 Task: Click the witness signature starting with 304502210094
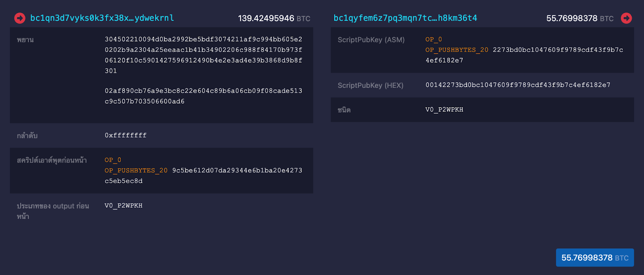click(203, 55)
